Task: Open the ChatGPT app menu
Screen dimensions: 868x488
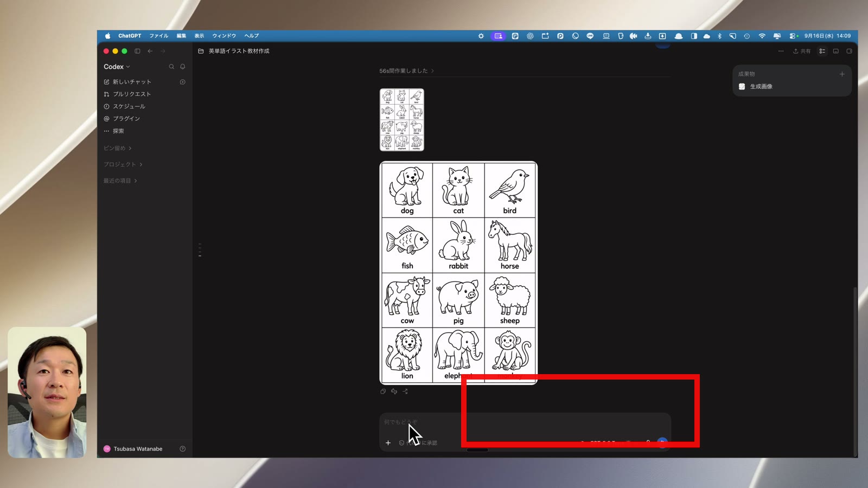Action: [130, 36]
